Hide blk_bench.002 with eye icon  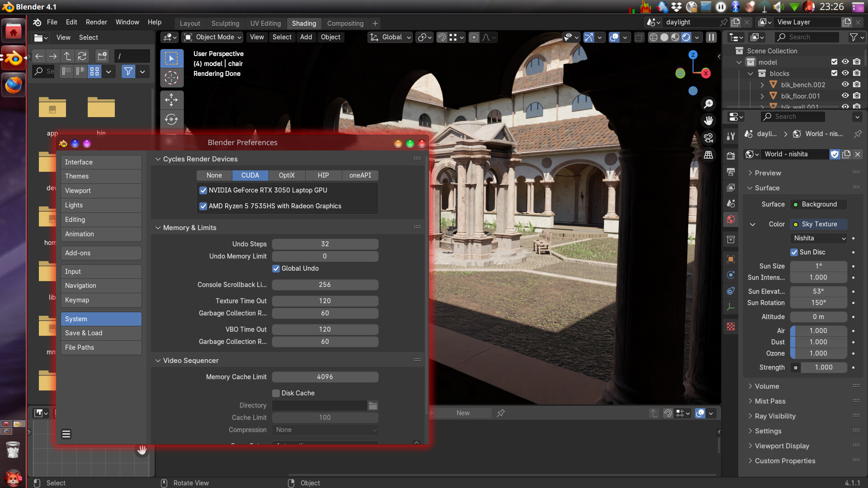pos(845,84)
